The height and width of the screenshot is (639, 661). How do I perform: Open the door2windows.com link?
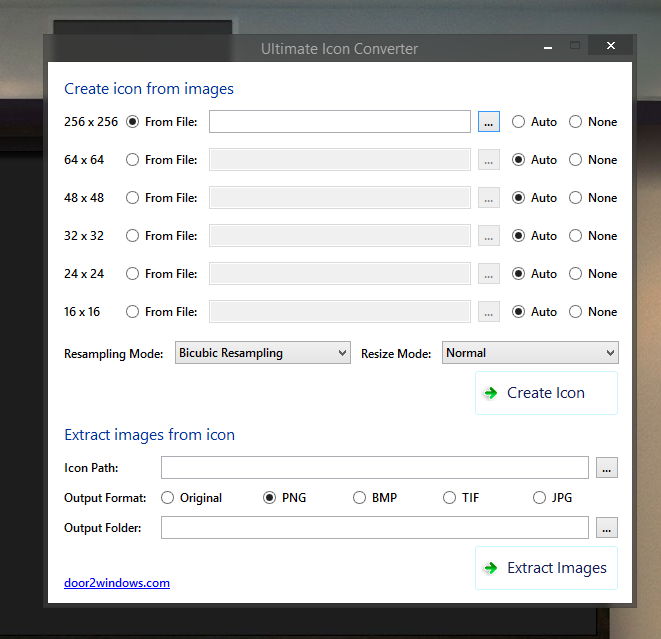click(117, 583)
